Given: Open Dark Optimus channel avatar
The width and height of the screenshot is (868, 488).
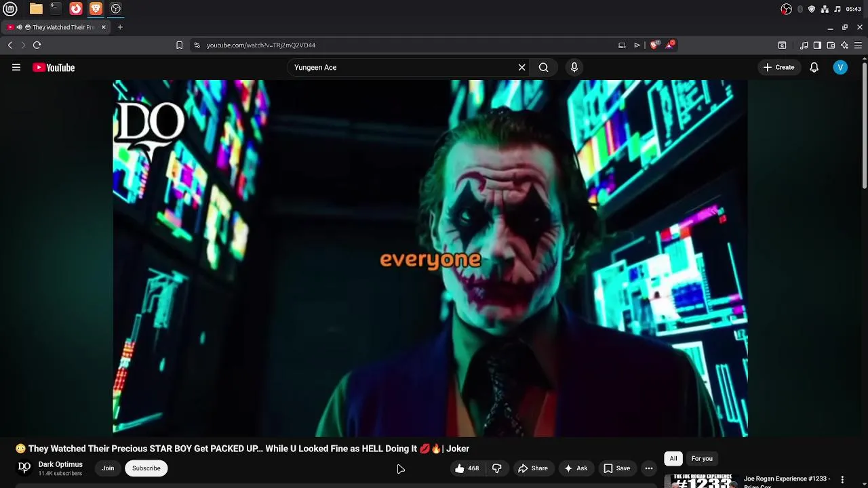Looking at the screenshot, I should pyautogui.click(x=24, y=468).
